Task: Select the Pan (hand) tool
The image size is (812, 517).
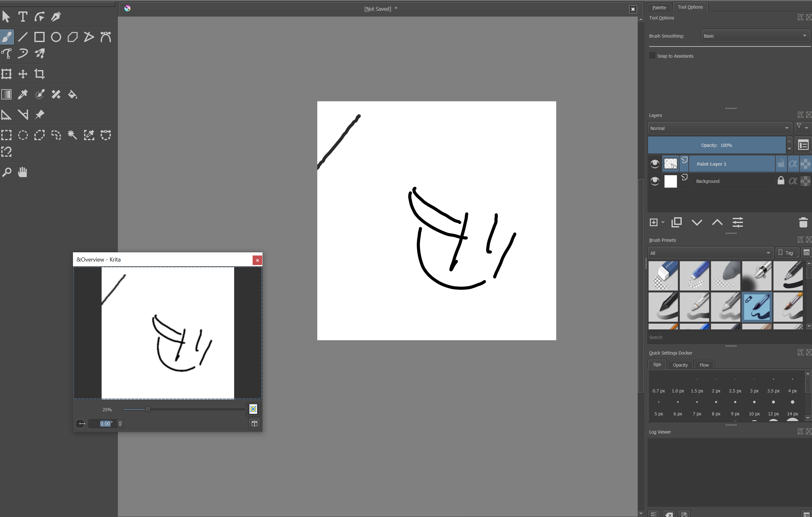Action: click(x=23, y=172)
